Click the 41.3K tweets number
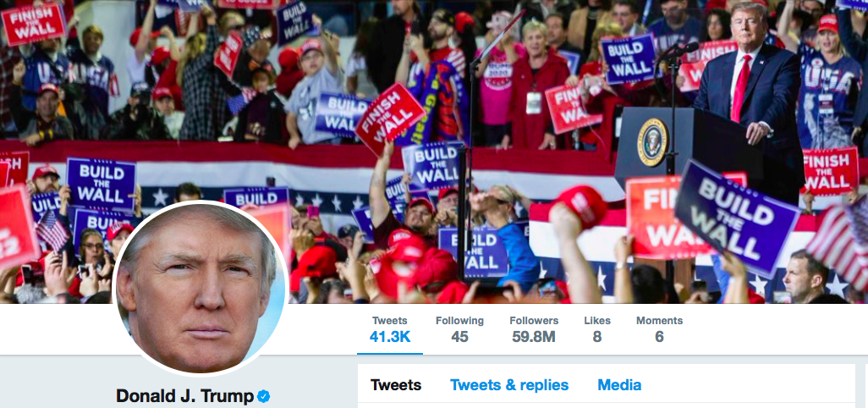Image resolution: width=868 pixels, height=408 pixels. 390,336
